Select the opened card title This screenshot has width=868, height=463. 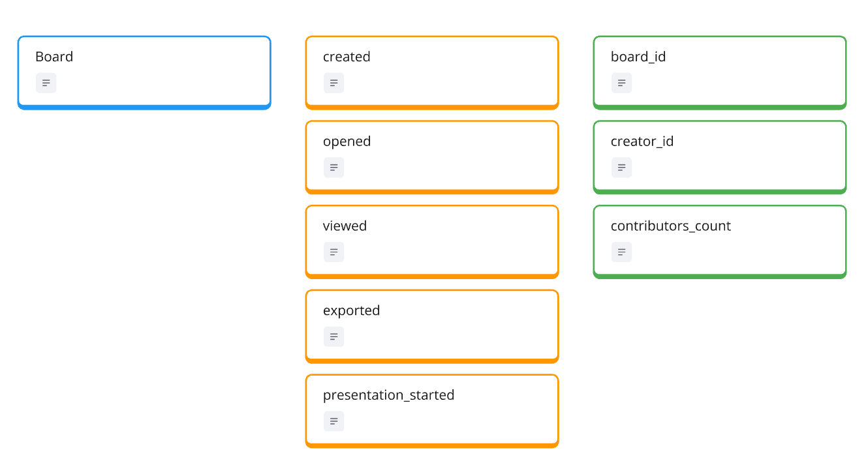[347, 142]
